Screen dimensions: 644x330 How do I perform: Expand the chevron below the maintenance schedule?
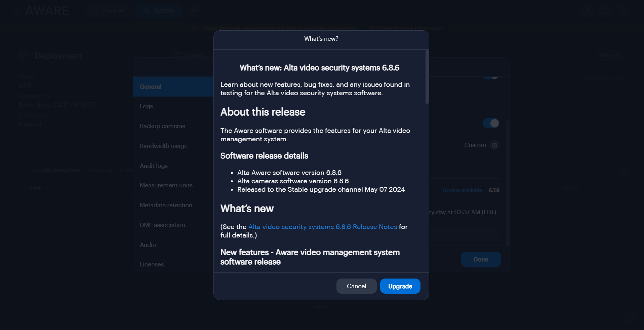491,234
